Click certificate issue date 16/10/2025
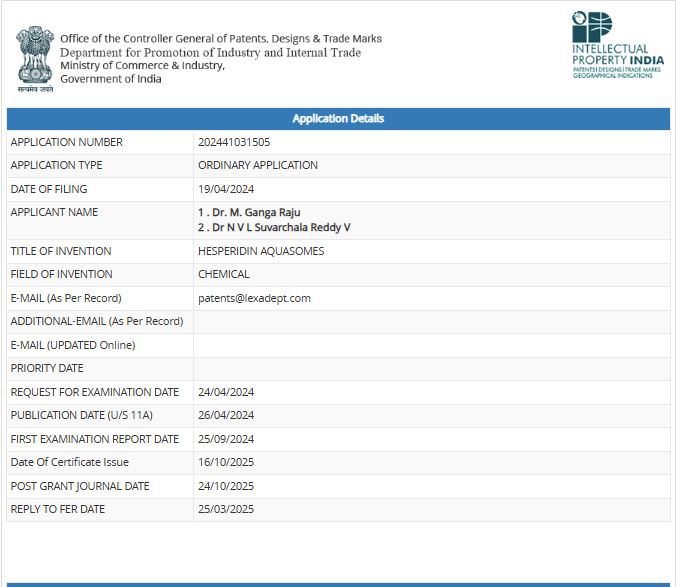Screen dimensions: 680x587 (x=226, y=462)
